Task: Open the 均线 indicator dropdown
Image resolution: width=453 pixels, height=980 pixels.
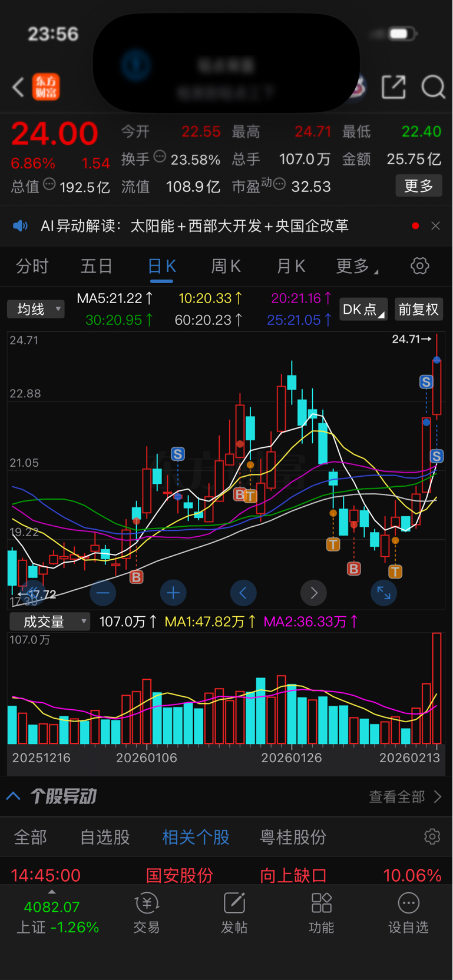Action: coord(35,309)
